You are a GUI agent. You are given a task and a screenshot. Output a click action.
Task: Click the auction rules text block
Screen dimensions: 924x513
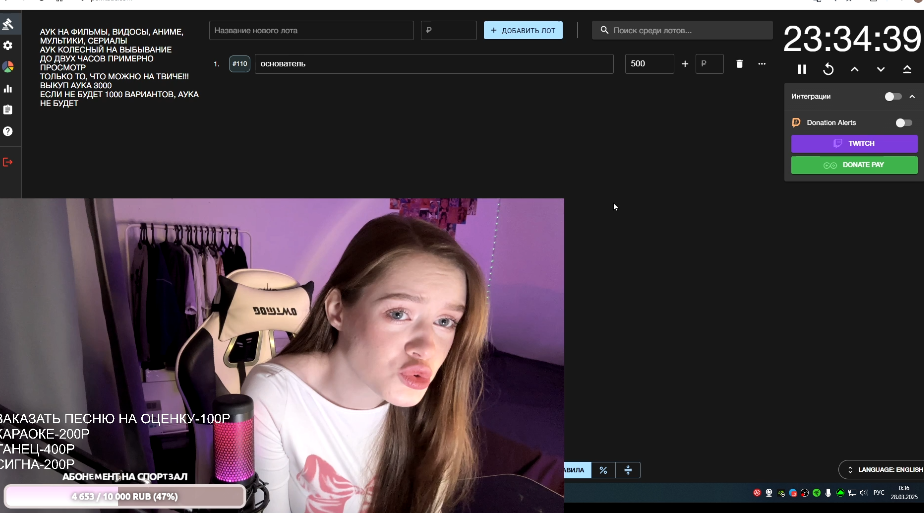click(119, 67)
